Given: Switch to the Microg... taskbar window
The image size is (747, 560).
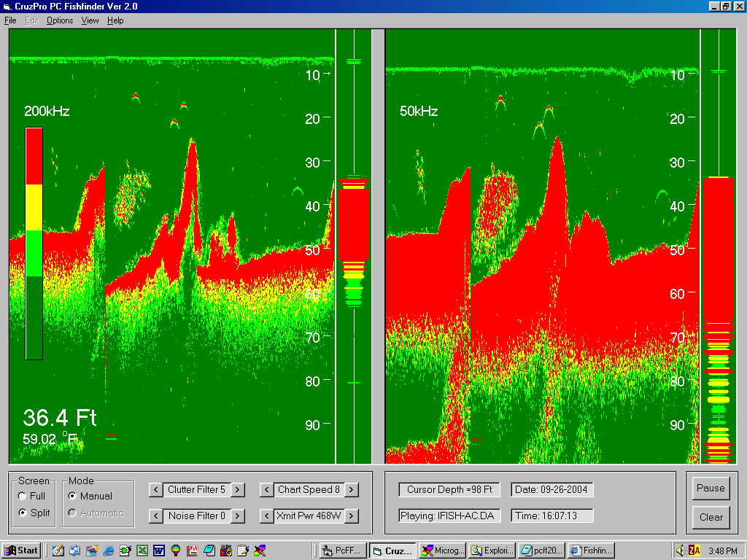Looking at the screenshot, I should point(443,551).
